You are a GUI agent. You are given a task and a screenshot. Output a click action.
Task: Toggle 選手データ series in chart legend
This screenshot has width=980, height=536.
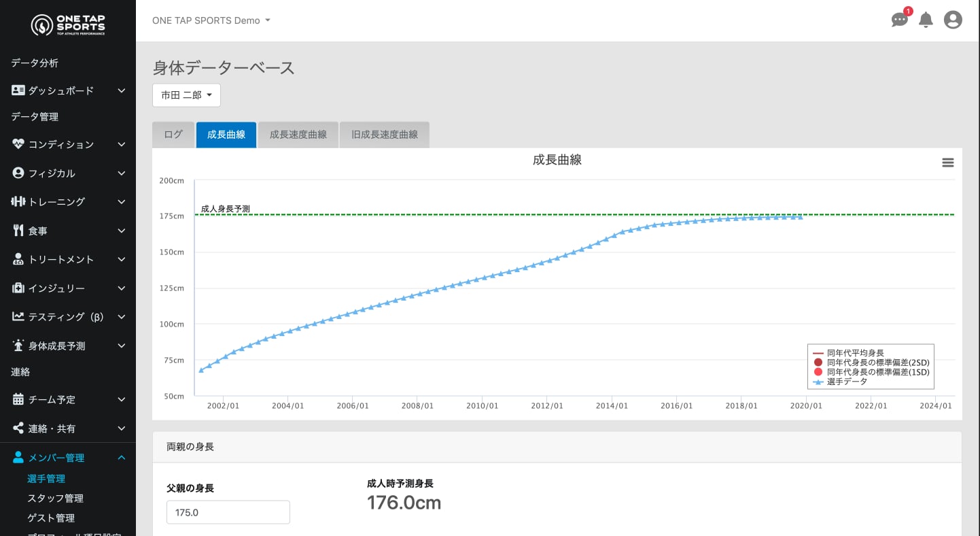tap(847, 382)
